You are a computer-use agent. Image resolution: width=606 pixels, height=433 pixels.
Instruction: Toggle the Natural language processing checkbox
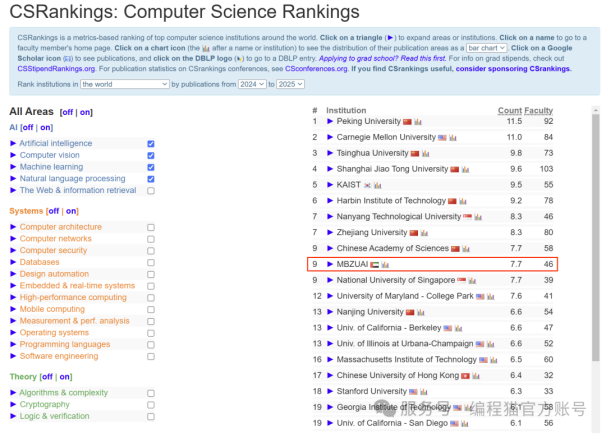(151, 179)
